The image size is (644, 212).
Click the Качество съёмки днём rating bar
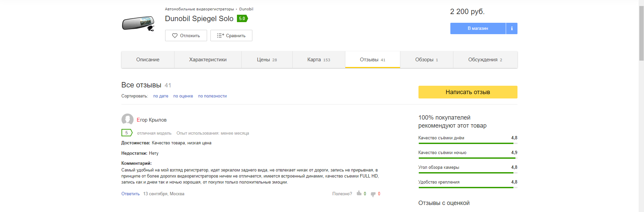coord(468,143)
